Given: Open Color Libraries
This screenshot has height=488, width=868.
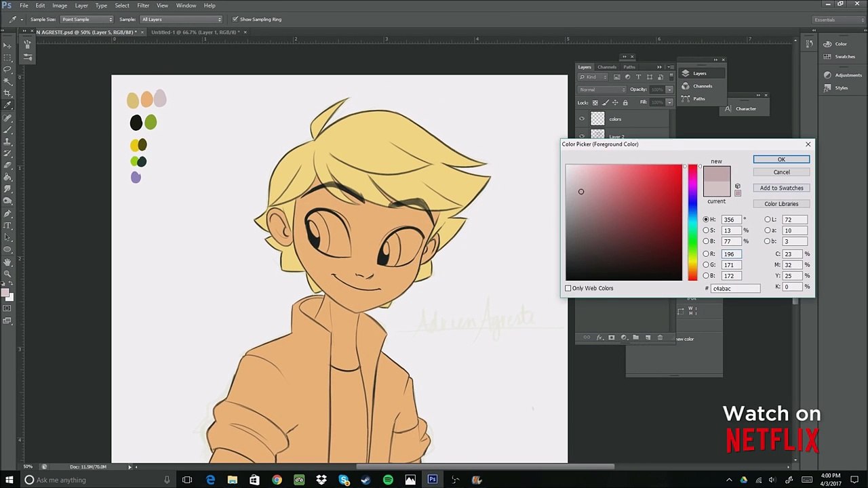Looking at the screenshot, I should point(781,204).
